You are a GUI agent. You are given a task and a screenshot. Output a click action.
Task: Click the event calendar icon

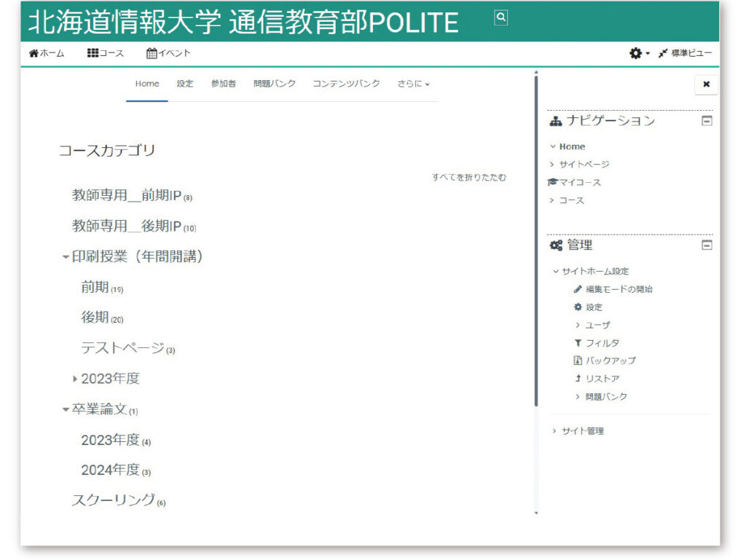click(152, 53)
